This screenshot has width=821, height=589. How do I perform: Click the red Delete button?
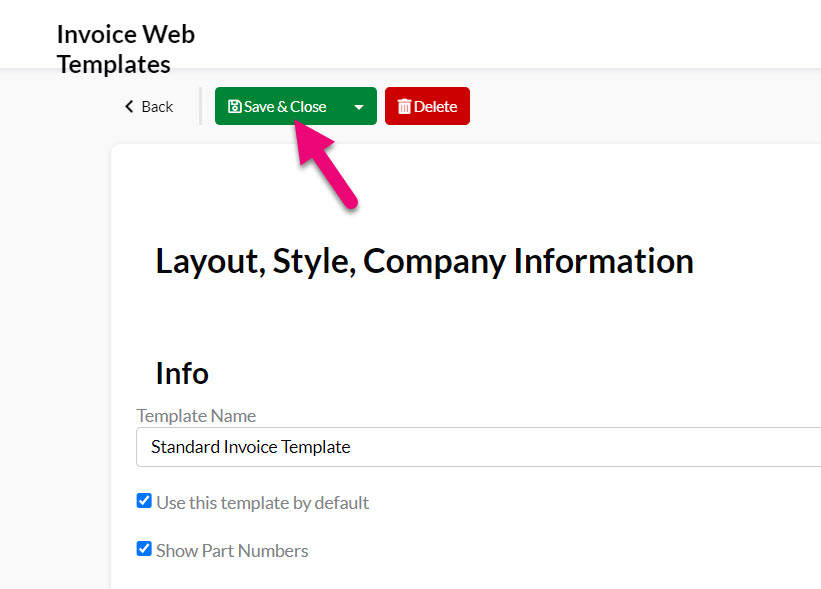coord(427,106)
